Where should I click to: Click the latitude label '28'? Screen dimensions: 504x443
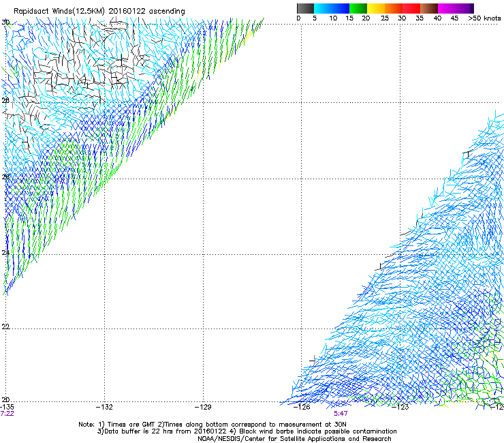(5, 101)
